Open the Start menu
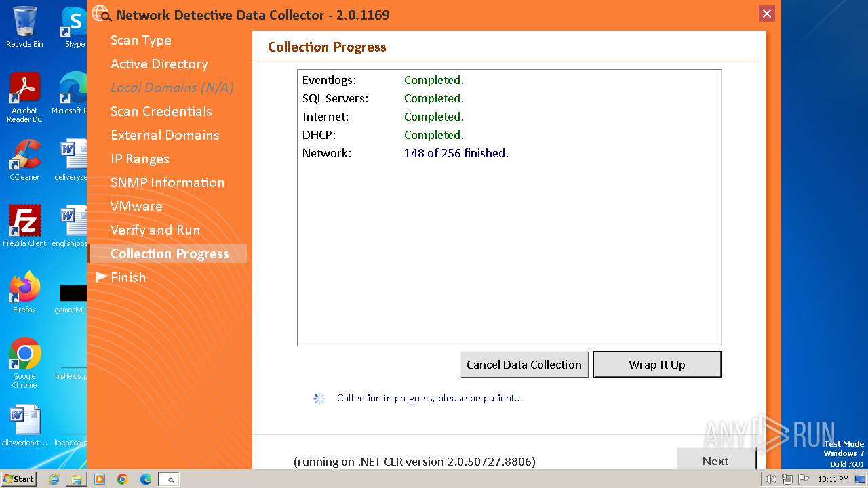 coord(18,479)
